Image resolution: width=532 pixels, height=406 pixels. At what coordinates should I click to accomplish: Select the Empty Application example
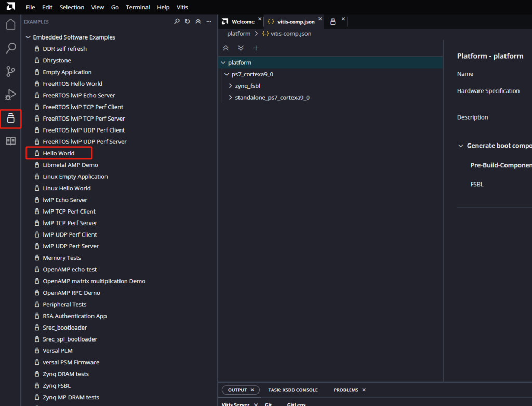[x=67, y=72]
